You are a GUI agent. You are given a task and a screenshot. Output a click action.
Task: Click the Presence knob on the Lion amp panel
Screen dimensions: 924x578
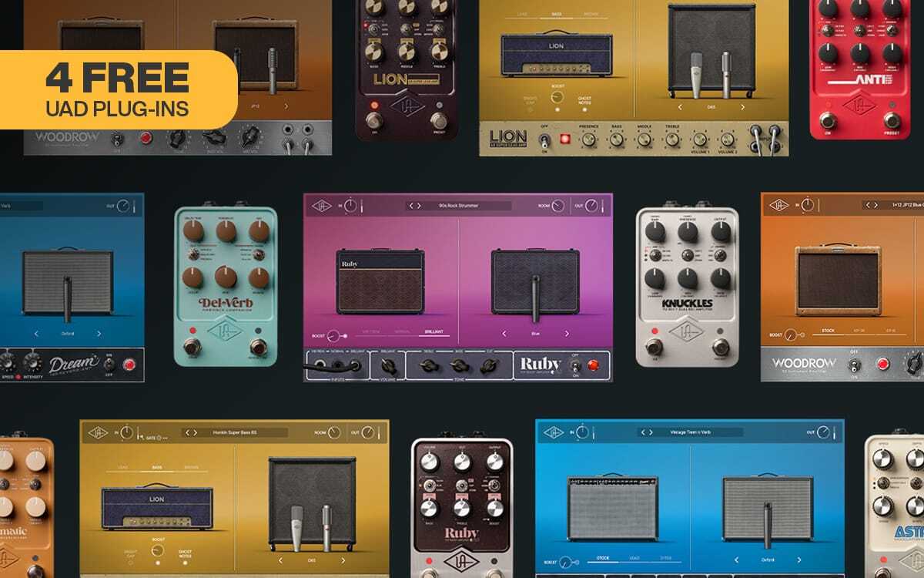coord(589,139)
